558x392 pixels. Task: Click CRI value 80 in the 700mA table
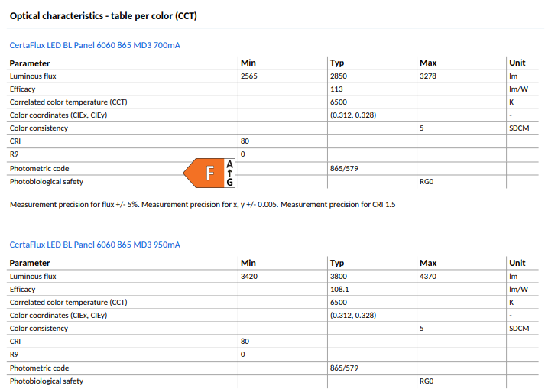click(x=245, y=141)
